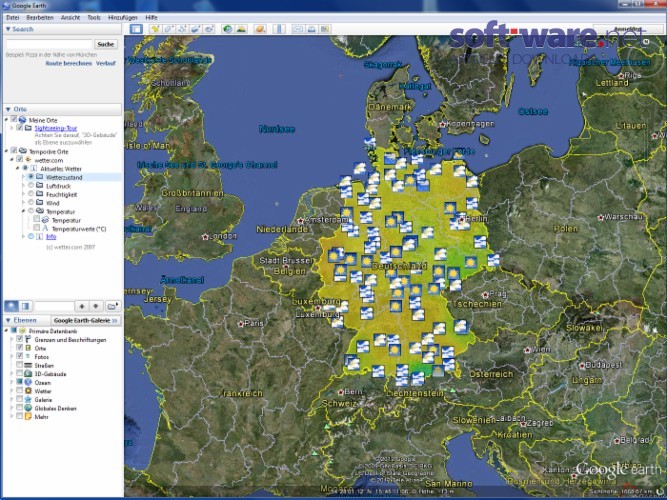Expand the Mehr layer tree node
Image resolution: width=667 pixels, height=500 pixels.
point(12,416)
